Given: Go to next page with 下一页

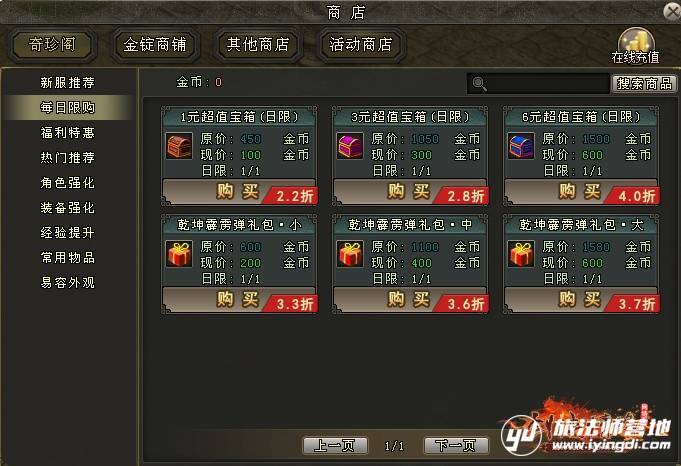Looking at the screenshot, I should point(456,445).
